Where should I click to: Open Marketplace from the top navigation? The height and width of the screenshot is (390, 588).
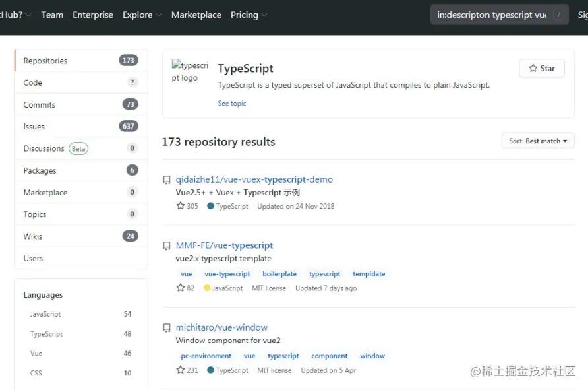[x=196, y=15]
